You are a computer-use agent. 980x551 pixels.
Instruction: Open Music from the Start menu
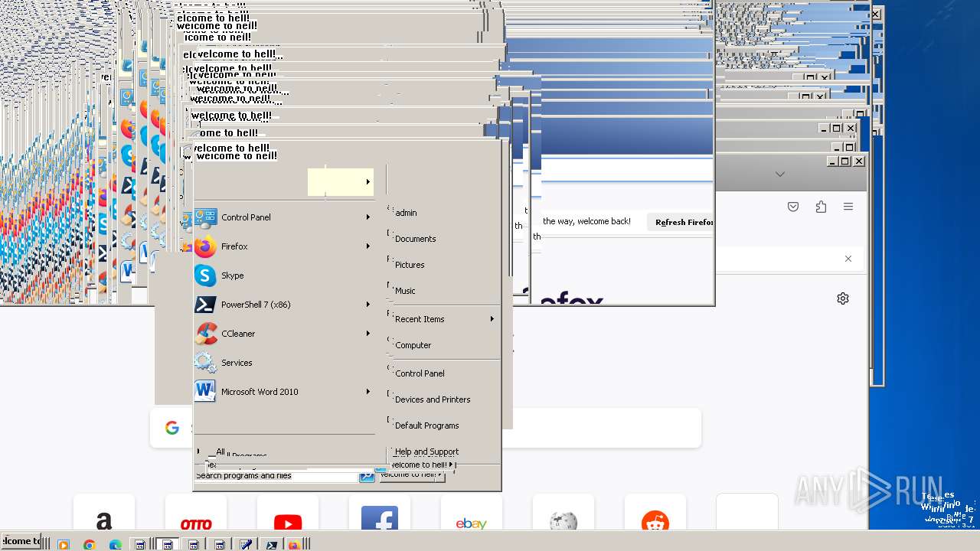(x=405, y=291)
